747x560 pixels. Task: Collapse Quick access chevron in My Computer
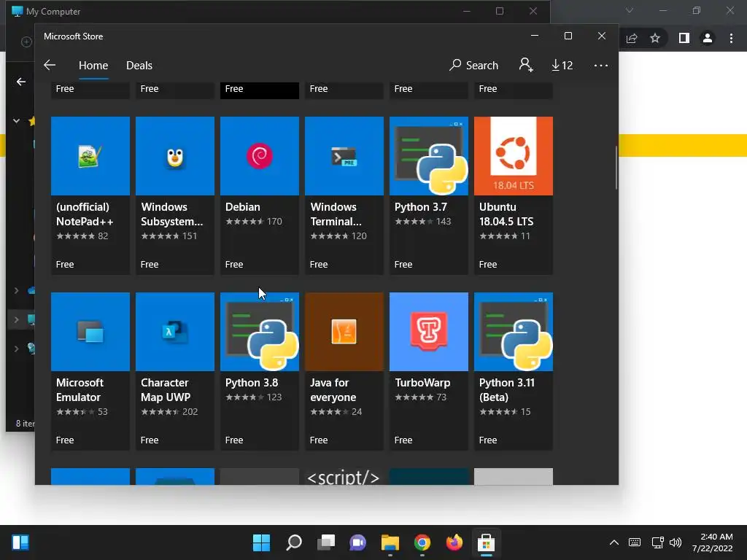pos(16,121)
